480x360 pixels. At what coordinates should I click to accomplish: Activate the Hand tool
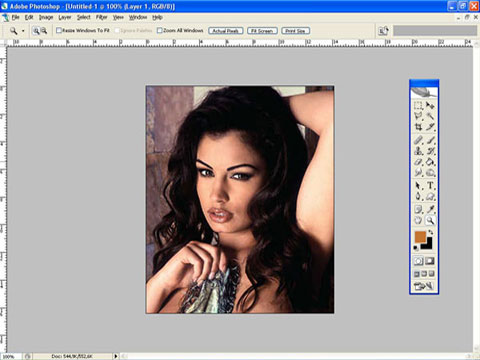point(418,220)
